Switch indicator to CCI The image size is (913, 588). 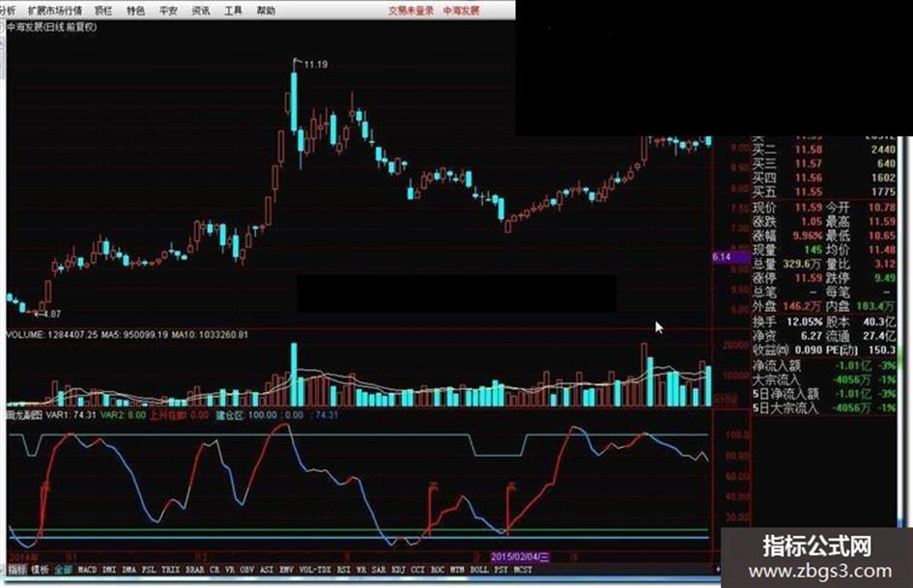pos(418,570)
